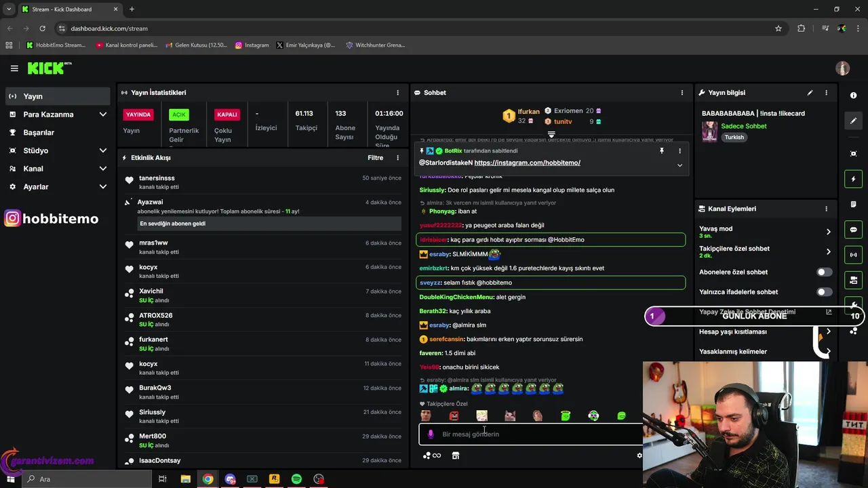Click username tanersinsss in activity feed
The height and width of the screenshot is (488, 868).
pyautogui.click(x=157, y=178)
